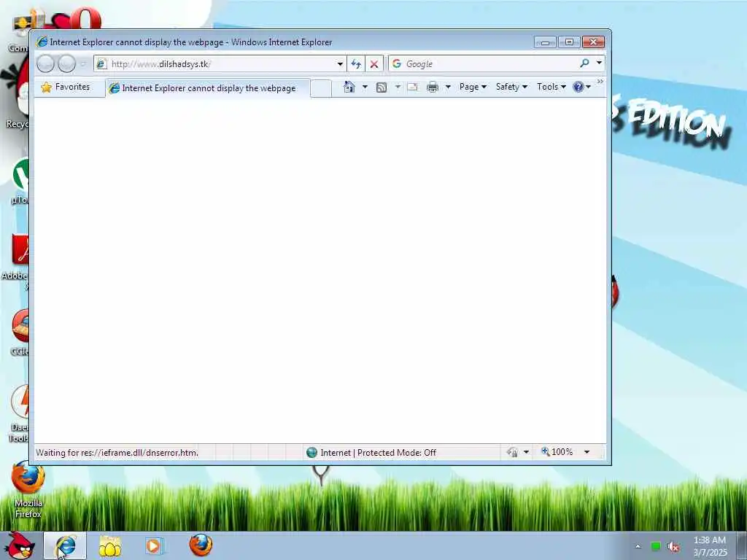Click the status bar privacy report icon
The width and height of the screenshot is (747, 560).
pyautogui.click(x=513, y=452)
